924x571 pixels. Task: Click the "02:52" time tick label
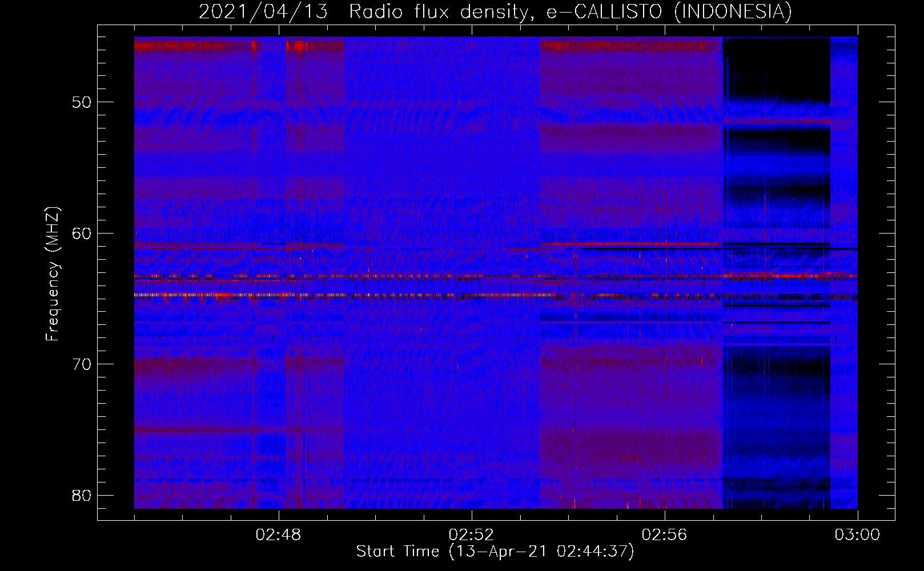(x=472, y=535)
